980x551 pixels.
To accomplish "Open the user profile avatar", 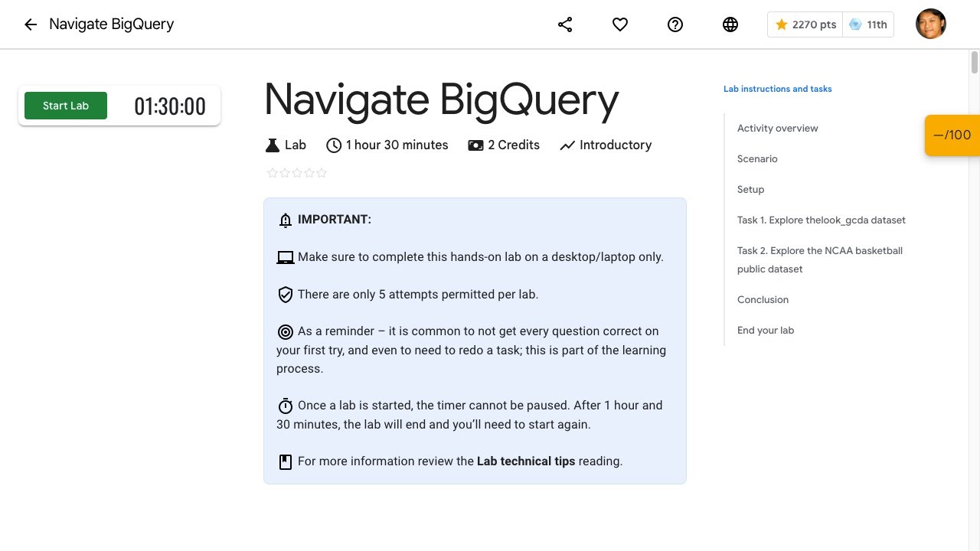I will 931,24.
